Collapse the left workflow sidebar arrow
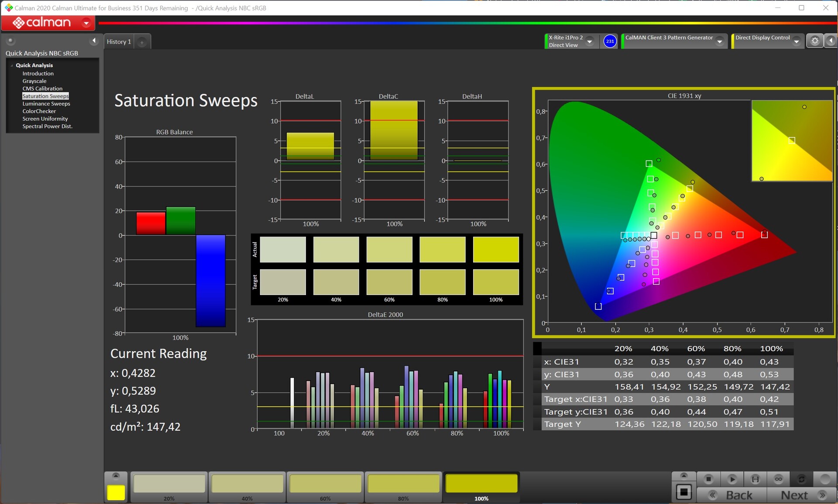Viewport: 838px width, 504px height. tap(94, 41)
